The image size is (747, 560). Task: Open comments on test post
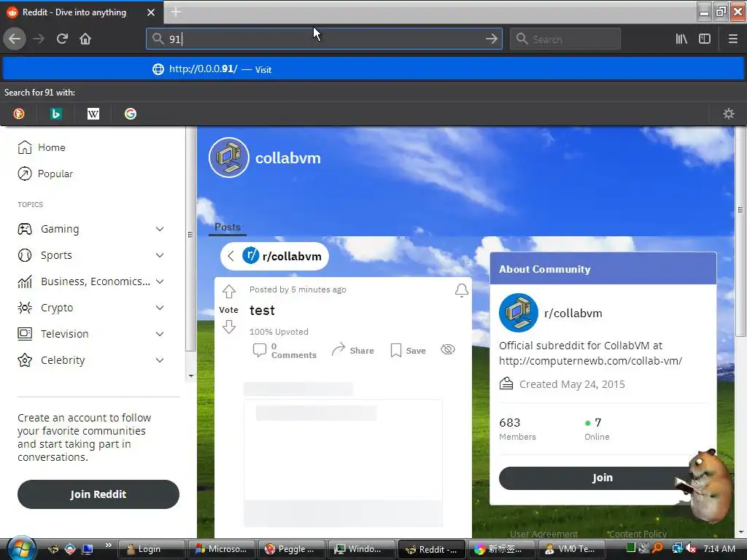coord(285,351)
